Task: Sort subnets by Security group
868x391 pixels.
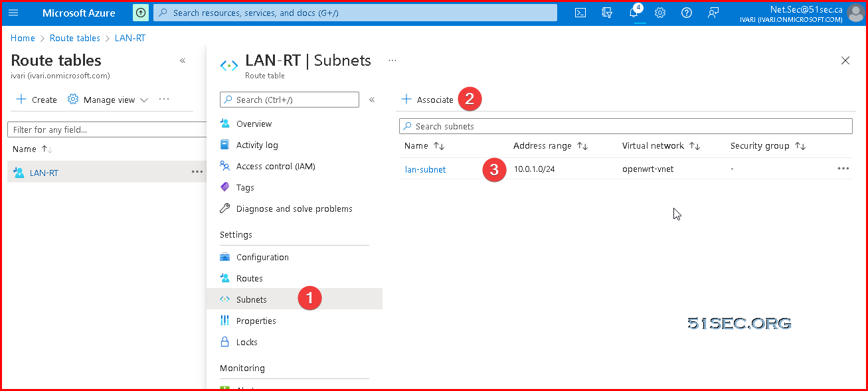Action: click(x=768, y=146)
